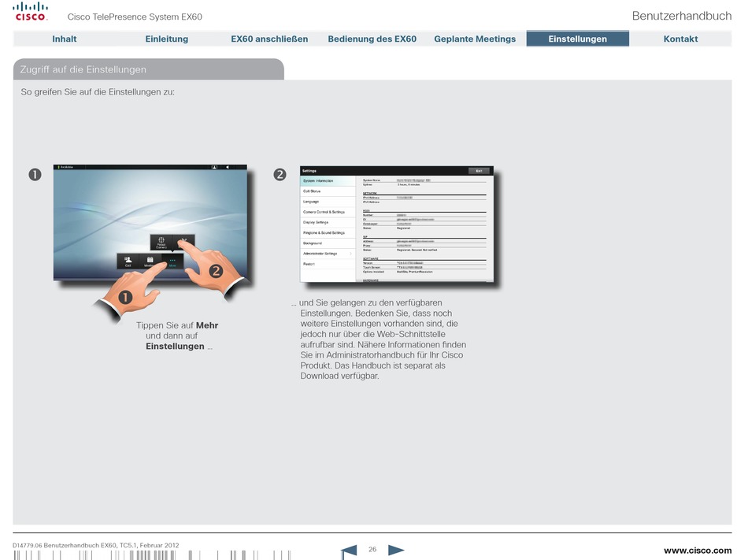Open Bedienung des EX60 tab
Image resolution: width=748 pixels, height=560 pixels.
[x=372, y=39]
